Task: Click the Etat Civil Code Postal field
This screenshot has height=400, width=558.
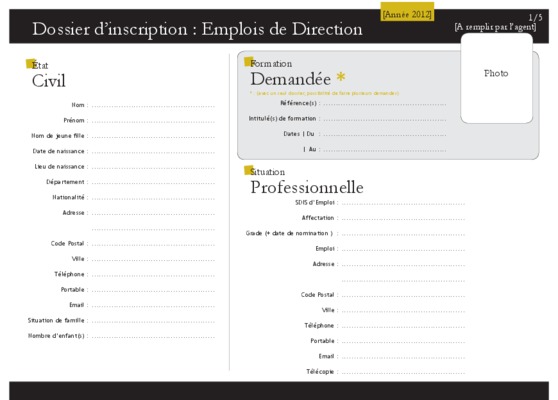Action: [153, 245]
